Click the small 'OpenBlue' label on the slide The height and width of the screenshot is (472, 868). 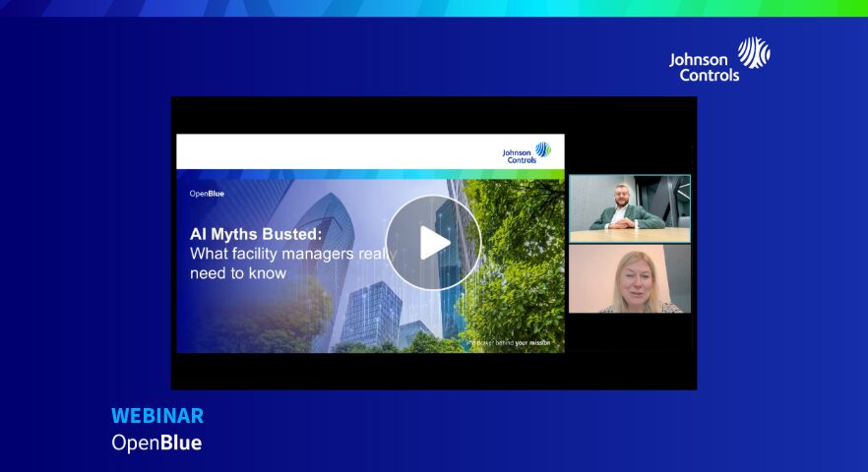coord(207,194)
